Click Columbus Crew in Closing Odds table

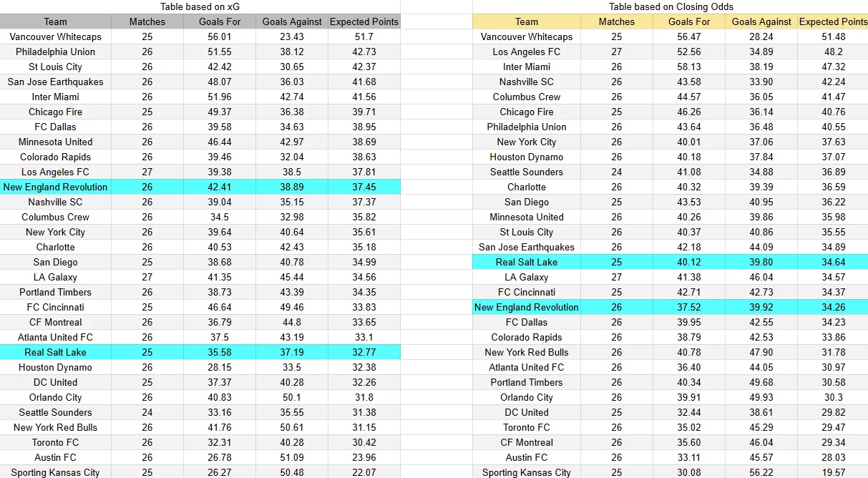click(x=527, y=97)
